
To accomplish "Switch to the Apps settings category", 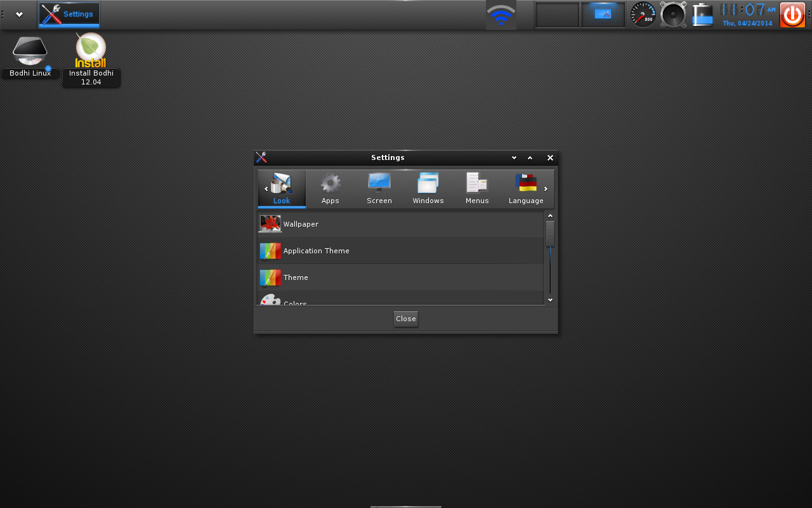I will coord(331,189).
